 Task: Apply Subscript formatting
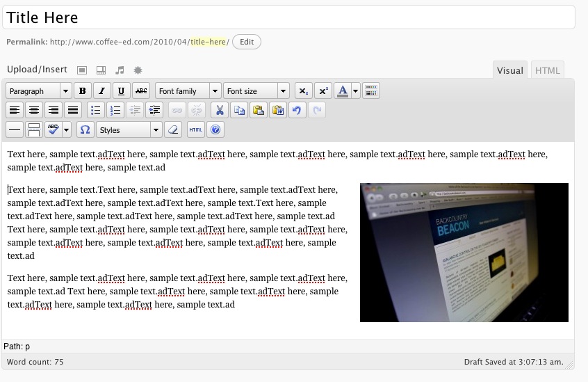point(303,91)
